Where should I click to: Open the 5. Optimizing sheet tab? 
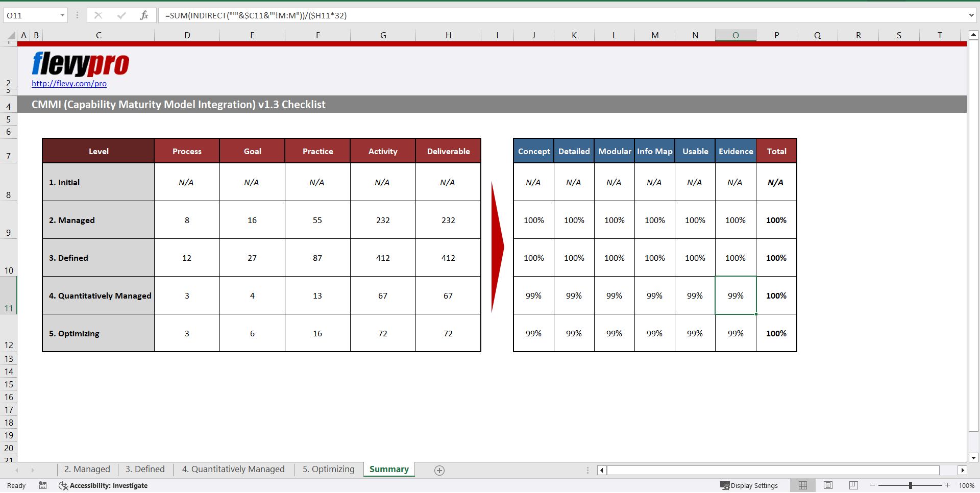click(x=328, y=469)
